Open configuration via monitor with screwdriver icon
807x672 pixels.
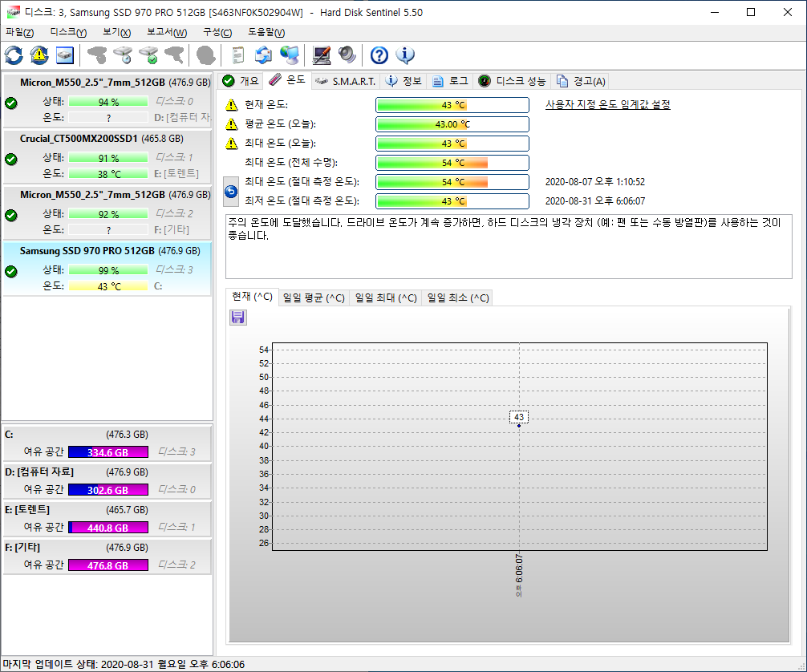322,55
